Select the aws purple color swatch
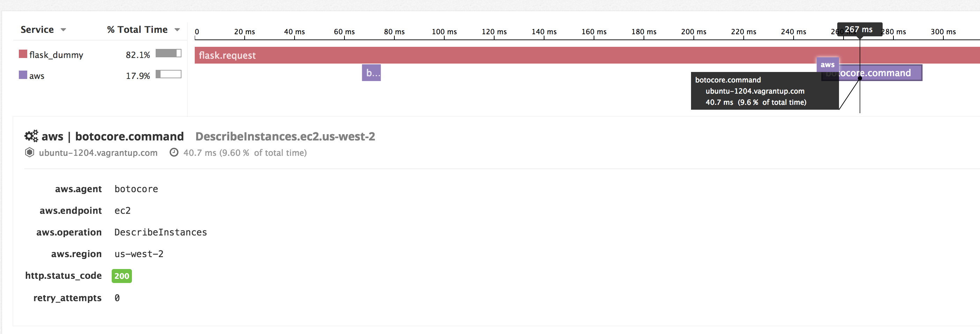 pyautogui.click(x=23, y=75)
